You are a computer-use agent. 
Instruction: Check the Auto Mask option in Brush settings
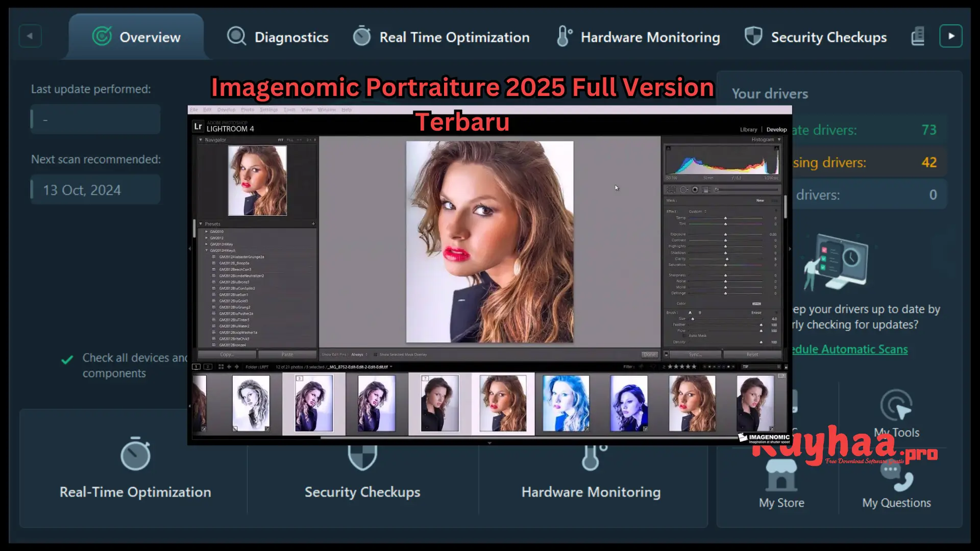684,336
